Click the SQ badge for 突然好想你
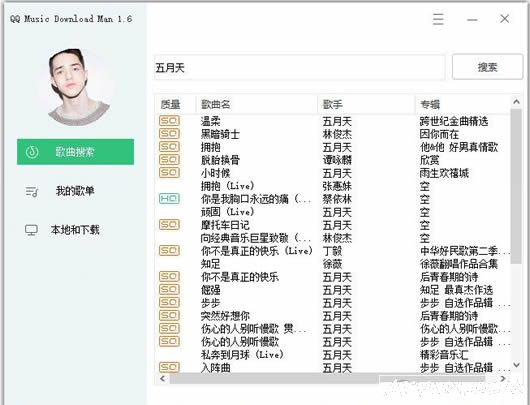Viewport: 530px width, 405px height. pos(169,315)
